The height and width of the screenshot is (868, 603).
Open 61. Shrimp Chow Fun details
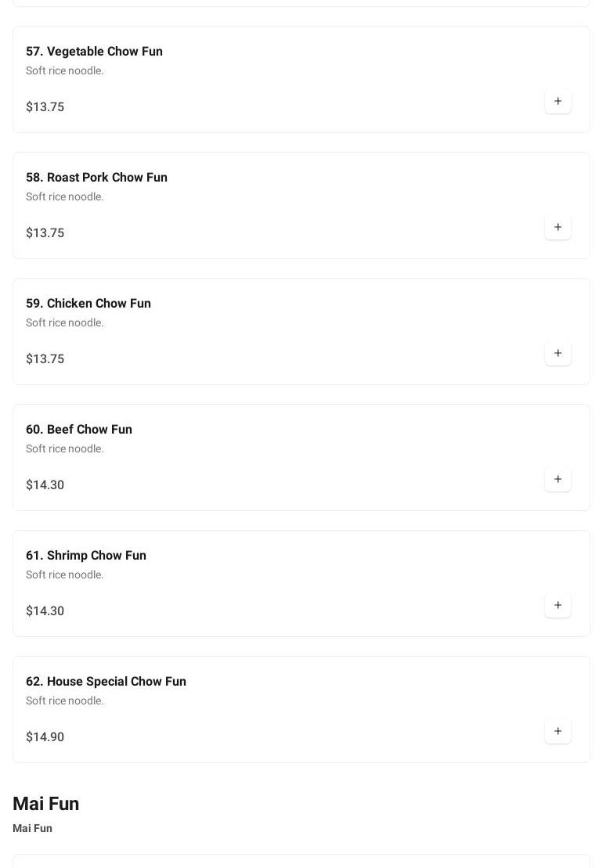86,556
